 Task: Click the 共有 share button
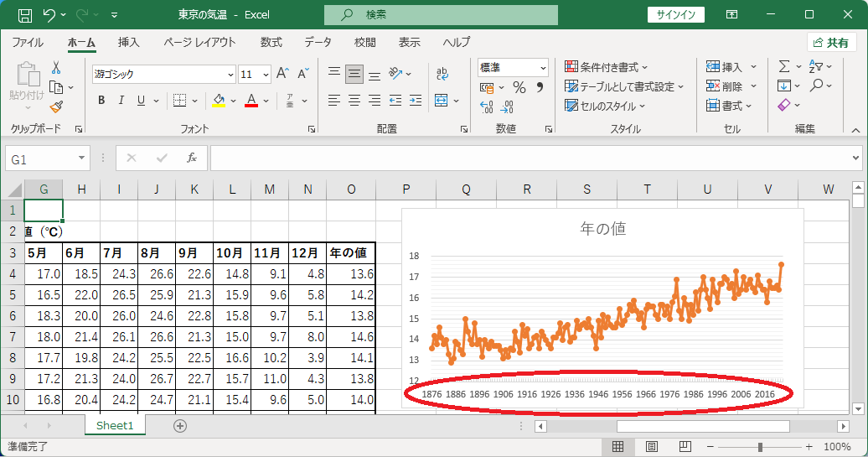(x=832, y=43)
